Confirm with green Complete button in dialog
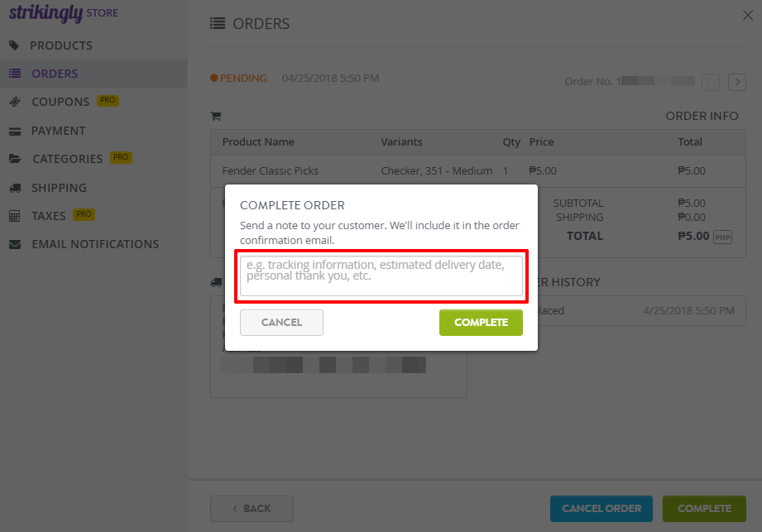The image size is (762, 532). pos(481,323)
